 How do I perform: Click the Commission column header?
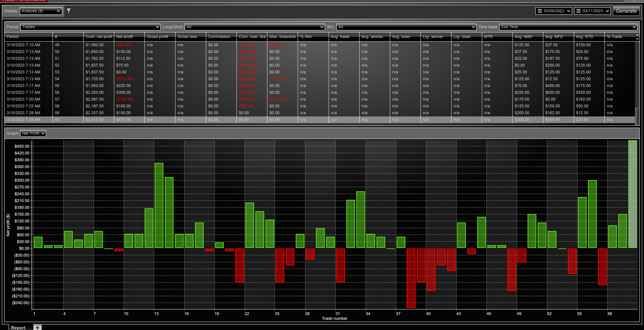tap(221, 37)
